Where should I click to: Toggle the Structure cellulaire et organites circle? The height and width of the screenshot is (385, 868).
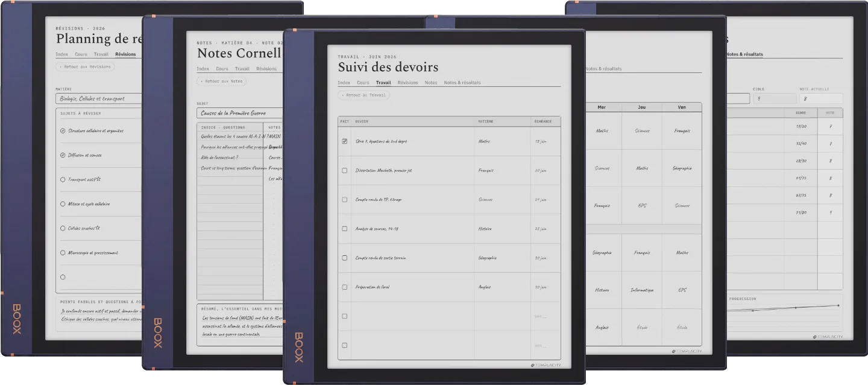[x=63, y=130]
